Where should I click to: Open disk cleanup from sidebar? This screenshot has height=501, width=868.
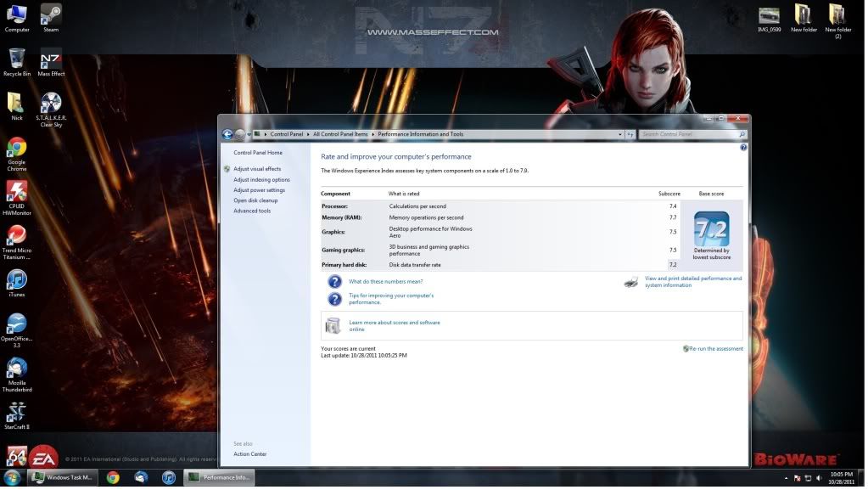tap(255, 200)
